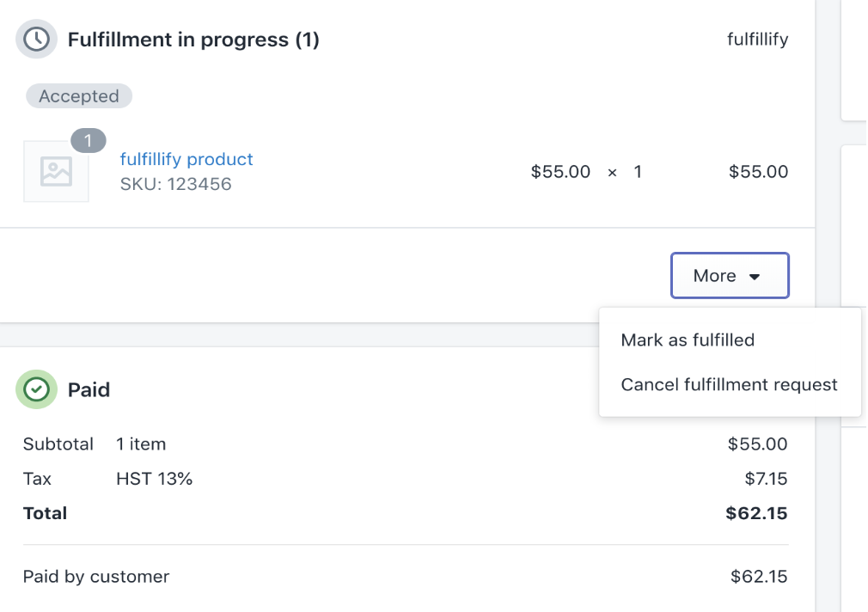868x612 pixels.
Task: Open the fulfillify product page
Action: tap(186, 159)
